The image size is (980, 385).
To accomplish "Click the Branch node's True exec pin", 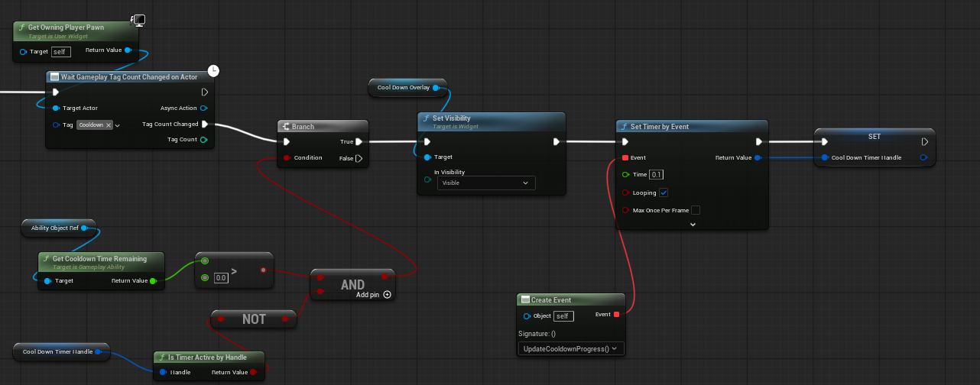I will click(359, 141).
